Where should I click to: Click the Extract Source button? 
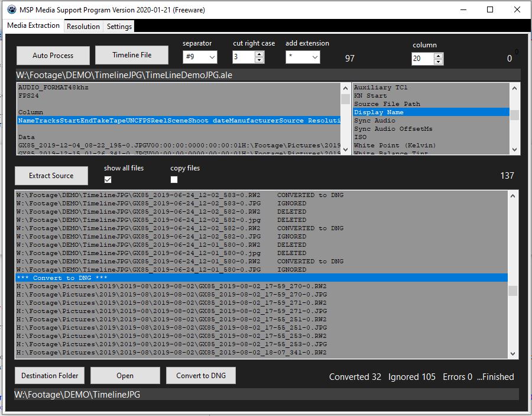tap(51, 176)
